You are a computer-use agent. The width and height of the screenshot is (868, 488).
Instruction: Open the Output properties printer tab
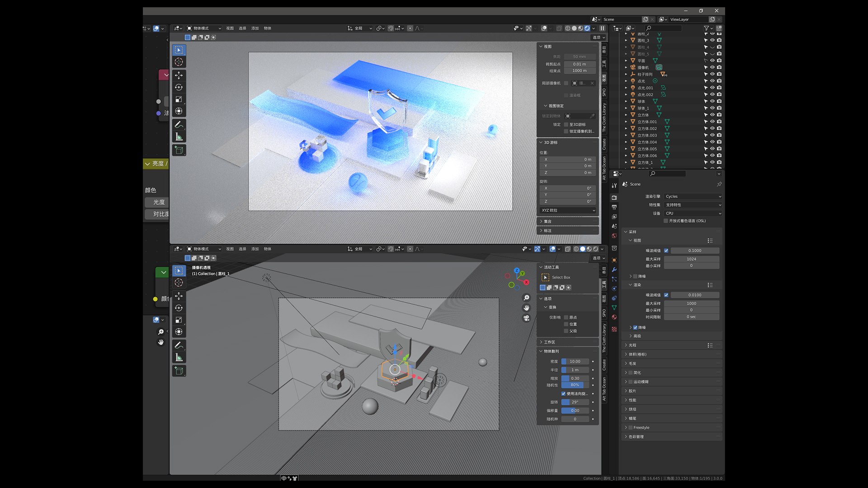click(614, 207)
